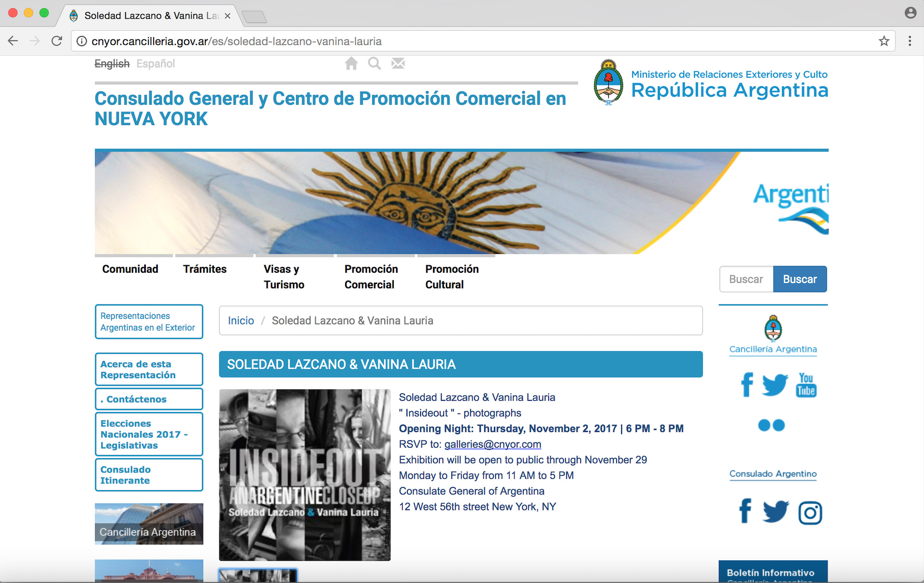
Task: Bookmark the page with the star icon
Action: pos(883,41)
